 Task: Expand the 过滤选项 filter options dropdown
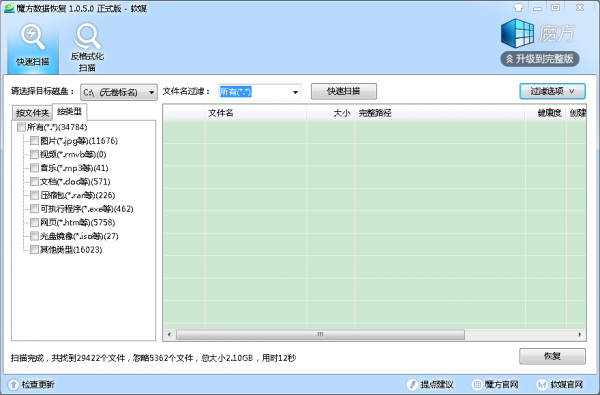[552, 91]
